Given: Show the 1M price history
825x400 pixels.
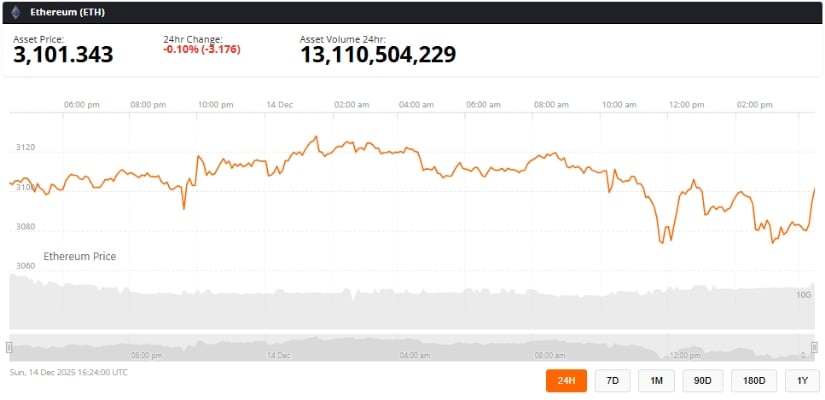Looking at the screenshot, I should (x=656, y=381).
